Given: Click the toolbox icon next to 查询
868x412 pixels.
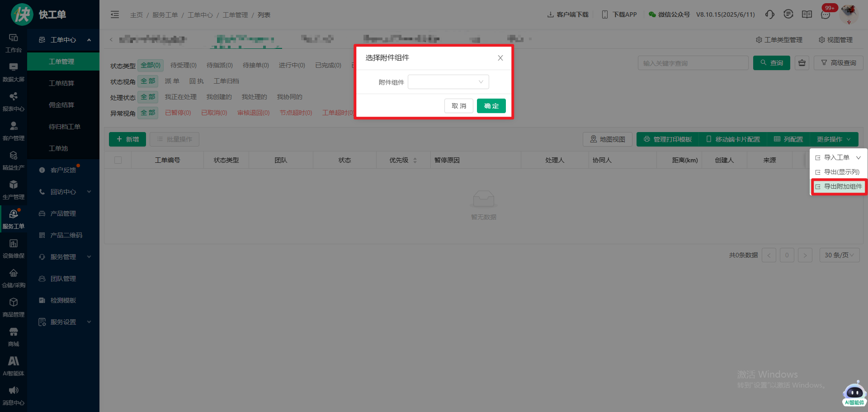Looking at the screenshot, I should pyautogui.click(x=802, y=63).
